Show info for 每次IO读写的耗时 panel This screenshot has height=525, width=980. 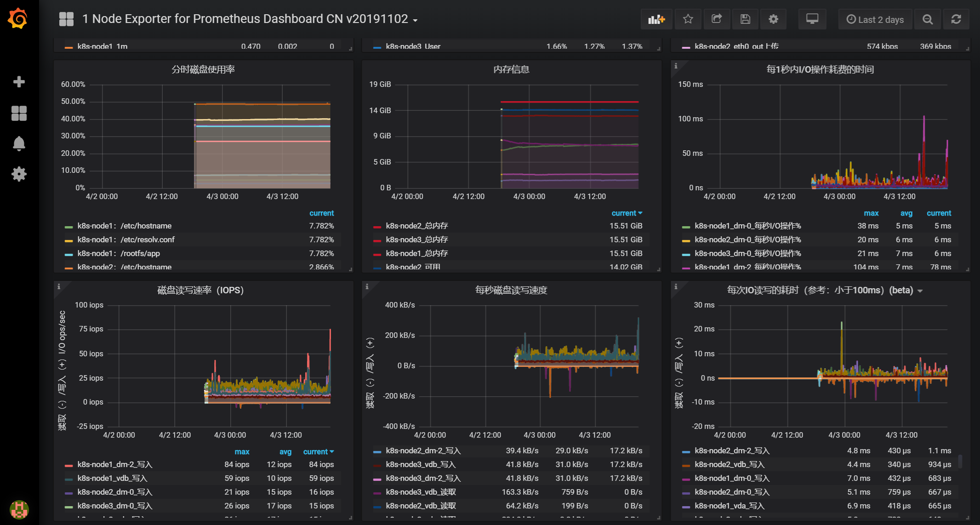pyautogui.click(x=676, y=286)
